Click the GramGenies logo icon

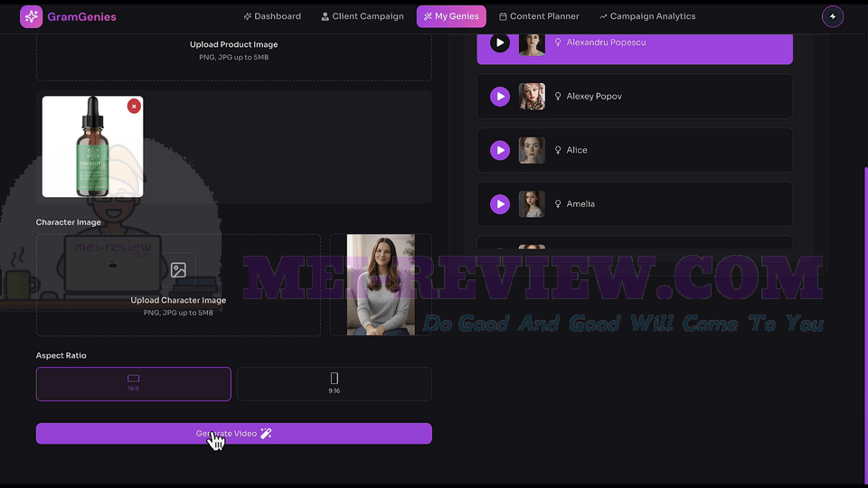(31, 16)
